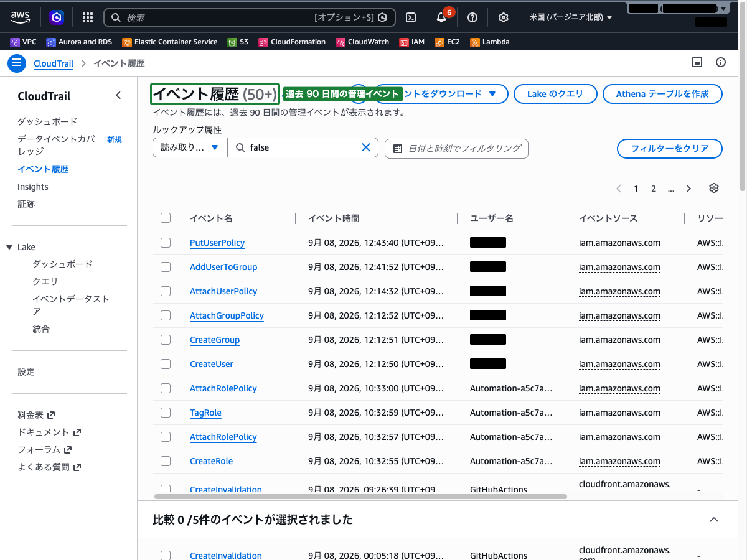The width and height of the screenshot is (747, 560).
Task: Open the CreateRole event link
Action: [x=211, y=461]
